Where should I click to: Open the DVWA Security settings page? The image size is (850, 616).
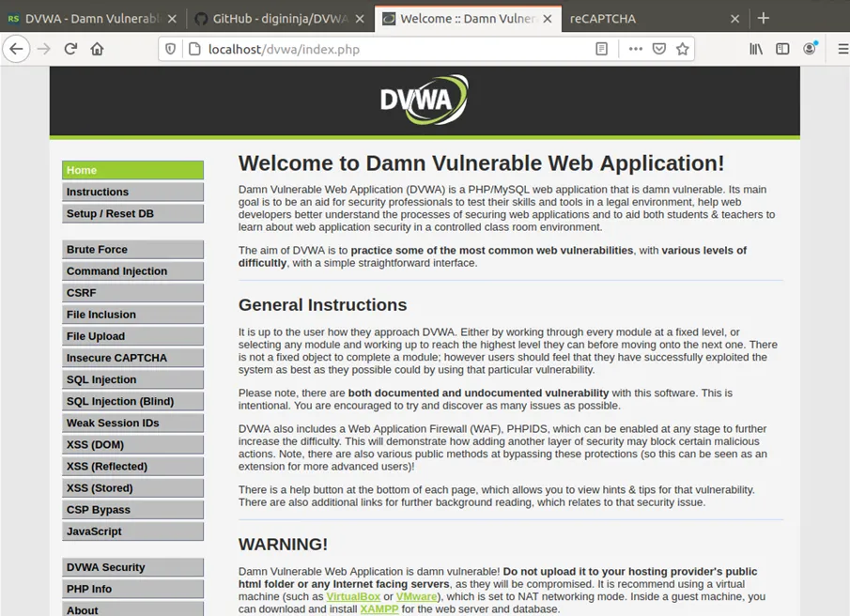132,566
